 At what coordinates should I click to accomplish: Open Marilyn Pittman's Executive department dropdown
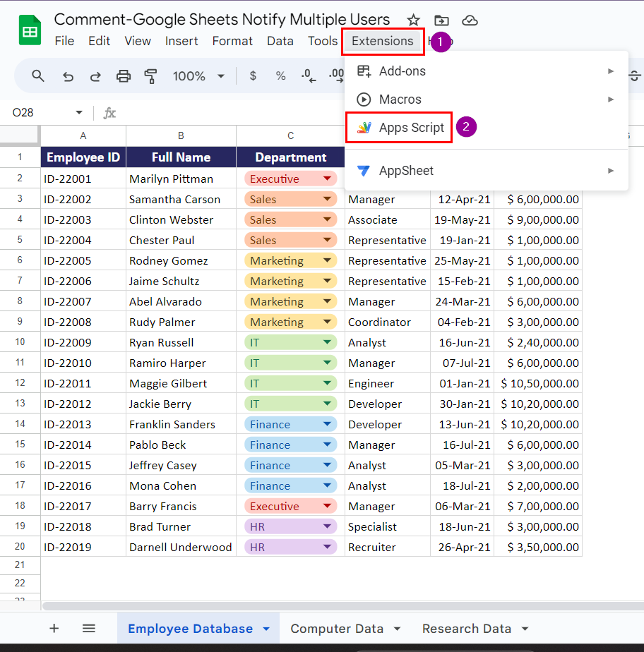pyautogui.click(x=327, y=179)
